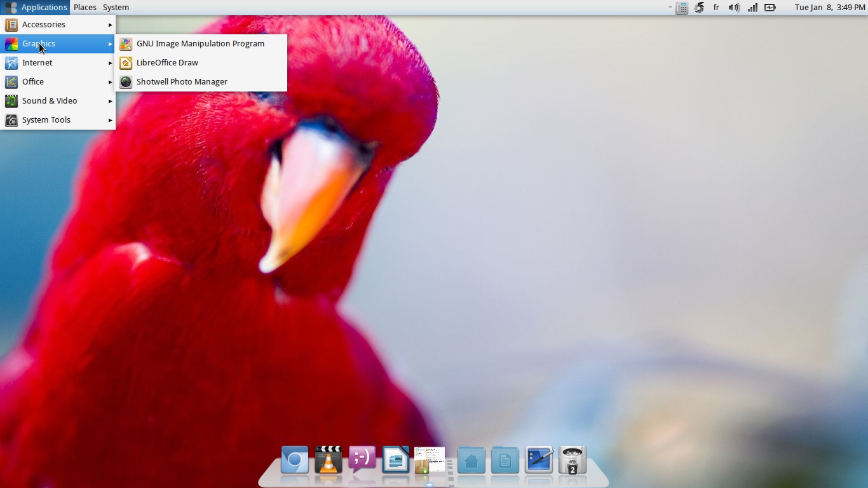This screenshot has width=868, height=488.
Task: Open the Documents folder in dock
Action: click(505, 460)
